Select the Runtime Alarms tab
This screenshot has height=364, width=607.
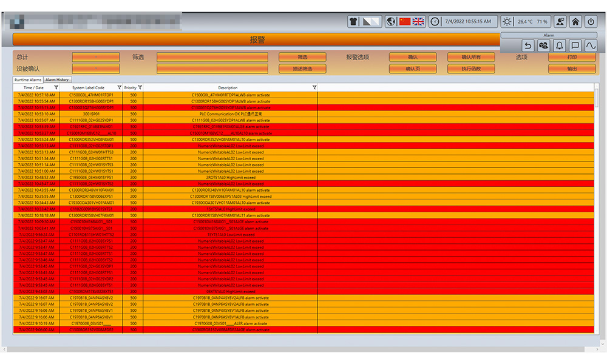click(27, 79)
